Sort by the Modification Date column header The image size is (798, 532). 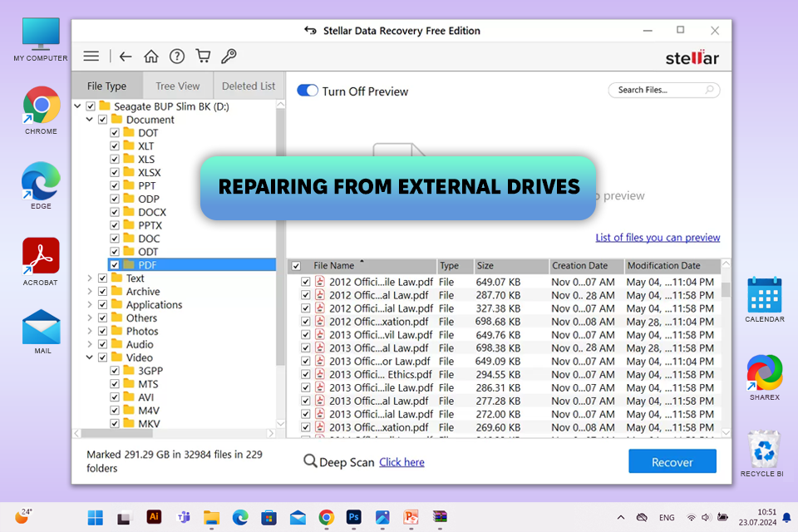(672, 266)
